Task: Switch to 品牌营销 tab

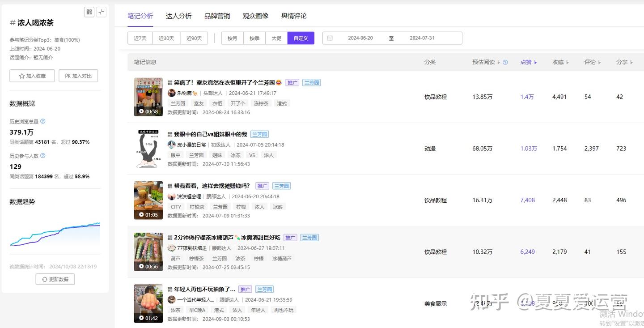Action: [217, 16]
